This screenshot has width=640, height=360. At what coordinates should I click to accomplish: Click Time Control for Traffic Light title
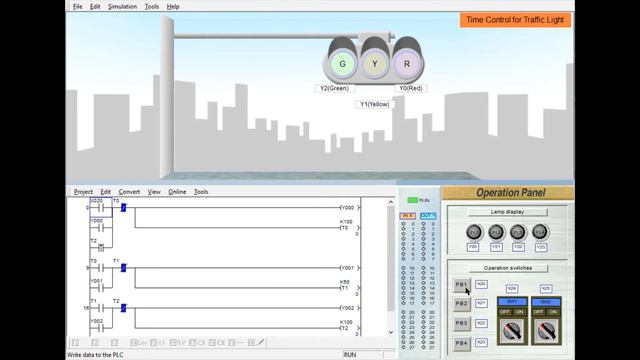coord(516,20)
